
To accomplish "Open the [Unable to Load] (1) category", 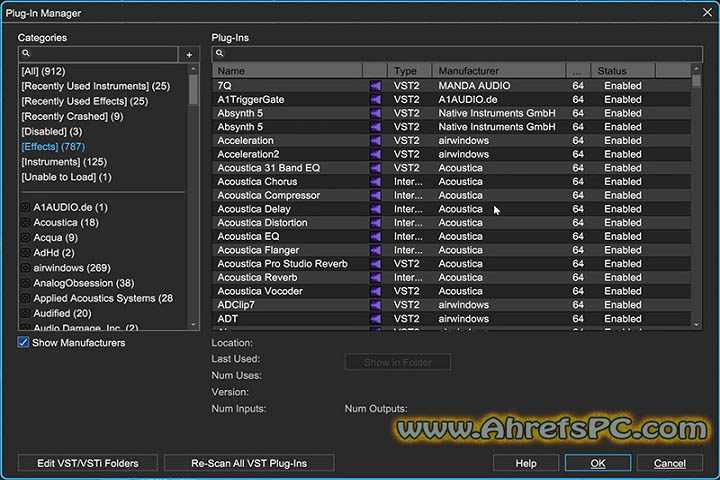I will tap(66, 177).
